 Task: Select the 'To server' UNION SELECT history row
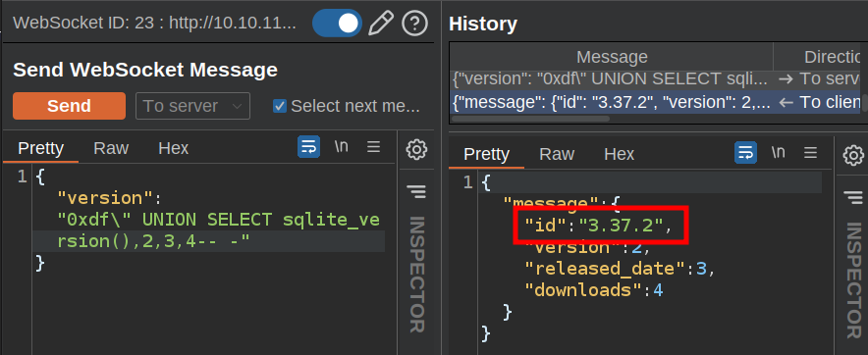coord(654,79)
